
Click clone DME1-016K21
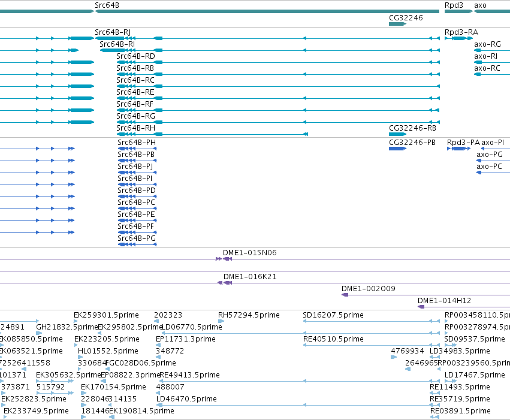[250, 277]
